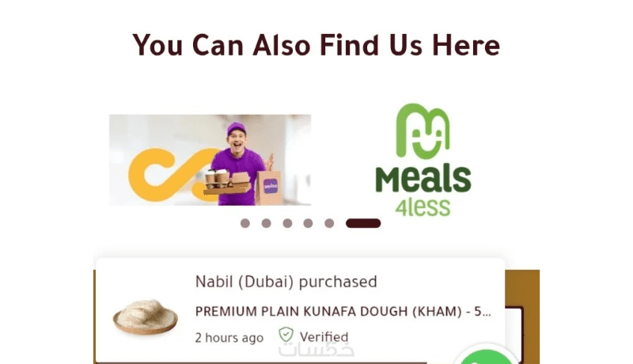This screenshot has width=633, height=364.
Task: Jump to the third carousel slide dot
Action: 287,223
